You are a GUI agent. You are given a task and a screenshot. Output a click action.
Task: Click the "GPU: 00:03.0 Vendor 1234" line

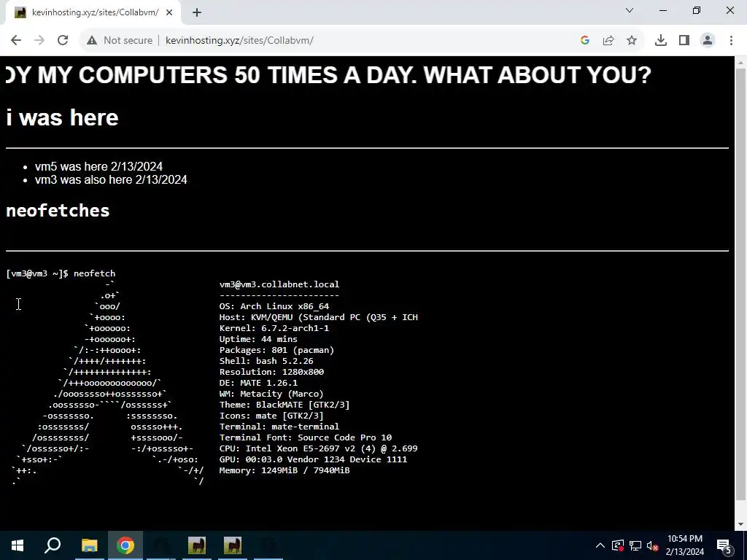point(313,459)
